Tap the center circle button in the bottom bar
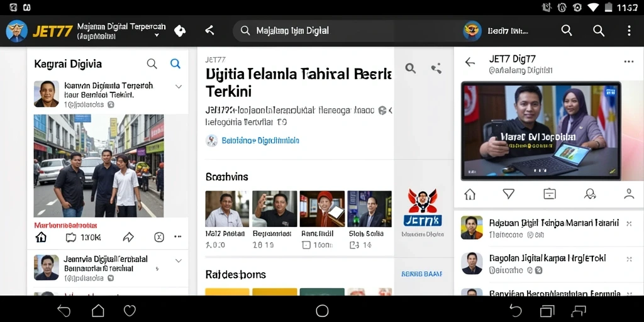 pyautogui.click(x=322, y=311)
